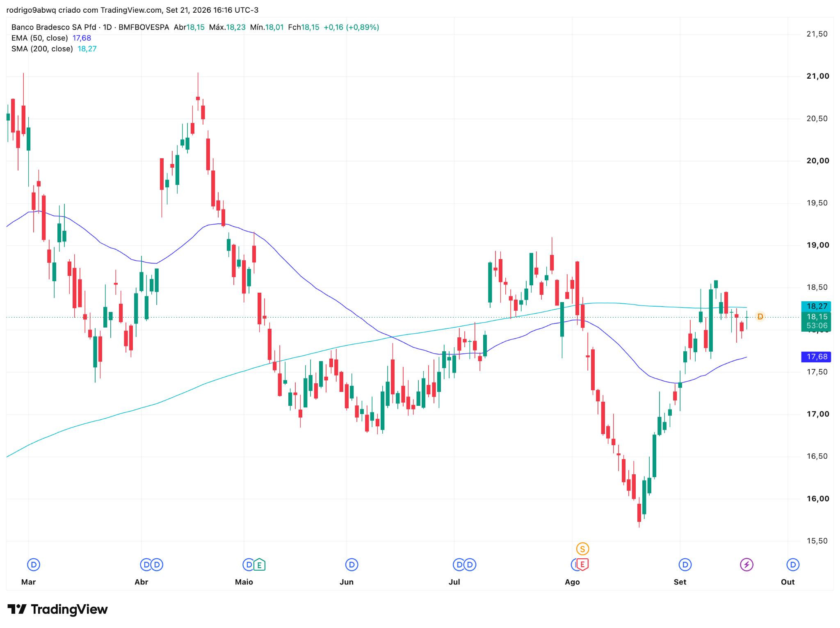Click the Abr18,15 open value in legend

pos(189,27)
